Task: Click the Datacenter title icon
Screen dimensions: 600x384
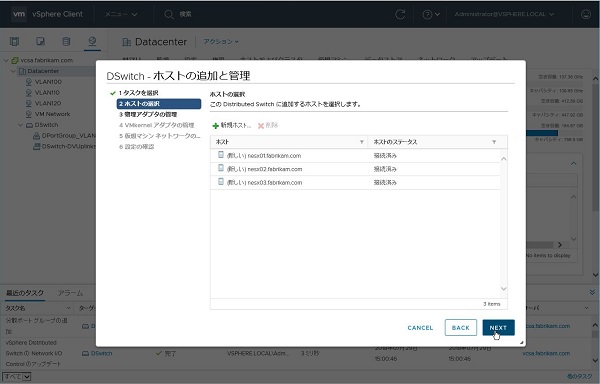Action: pos(126,42)
